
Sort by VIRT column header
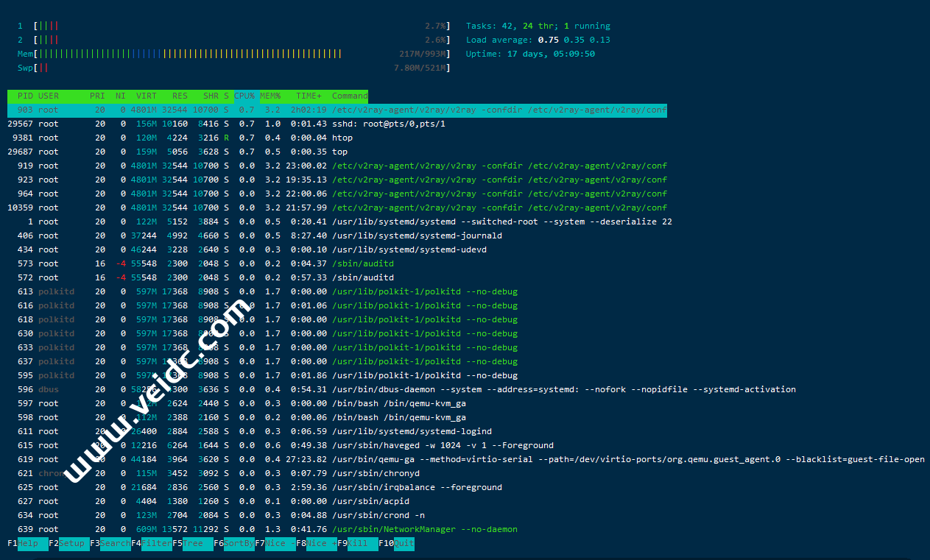click(x=147, y=96)
